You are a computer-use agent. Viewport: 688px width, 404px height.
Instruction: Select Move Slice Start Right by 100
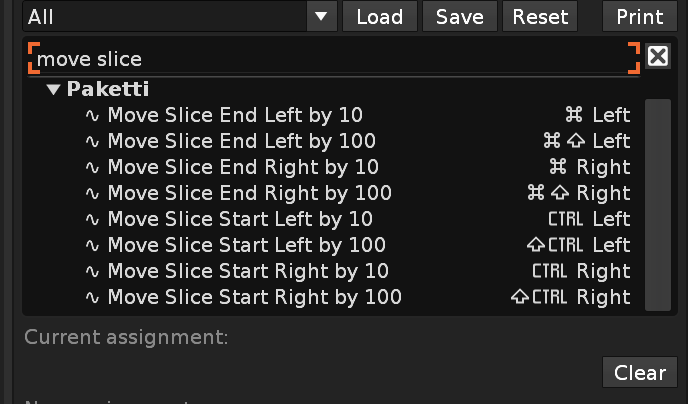[254, 297]
